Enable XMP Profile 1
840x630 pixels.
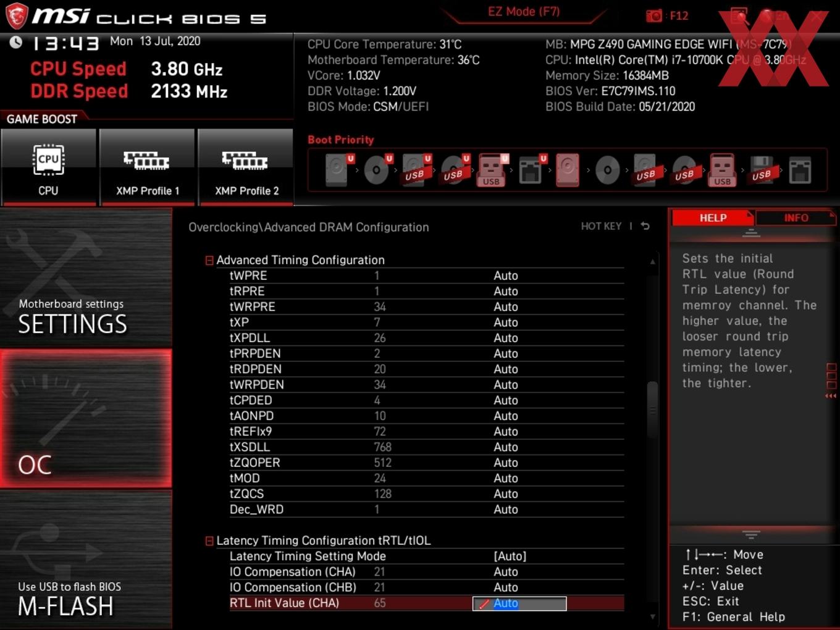click(x=147, y=167)
